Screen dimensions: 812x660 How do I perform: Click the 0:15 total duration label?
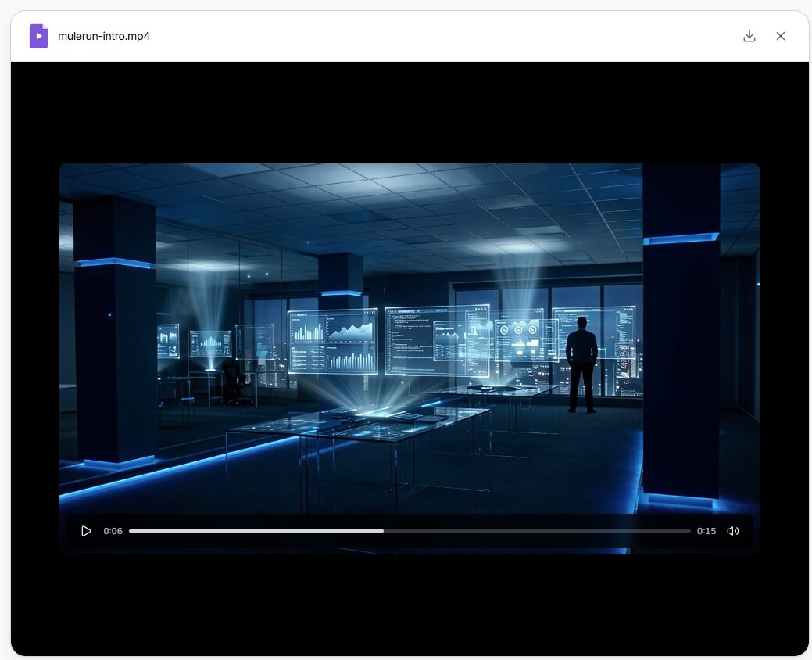(x=706, y=531)
